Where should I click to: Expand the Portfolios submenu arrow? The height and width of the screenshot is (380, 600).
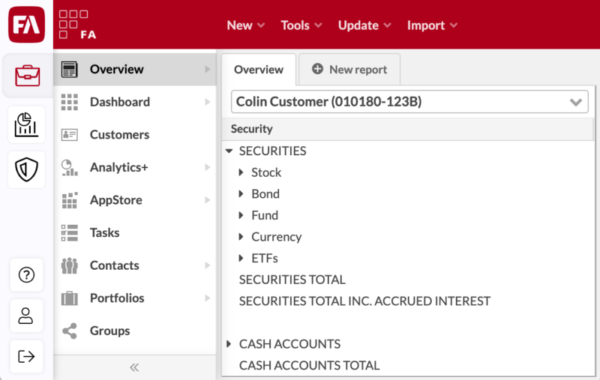pos(207,298)
